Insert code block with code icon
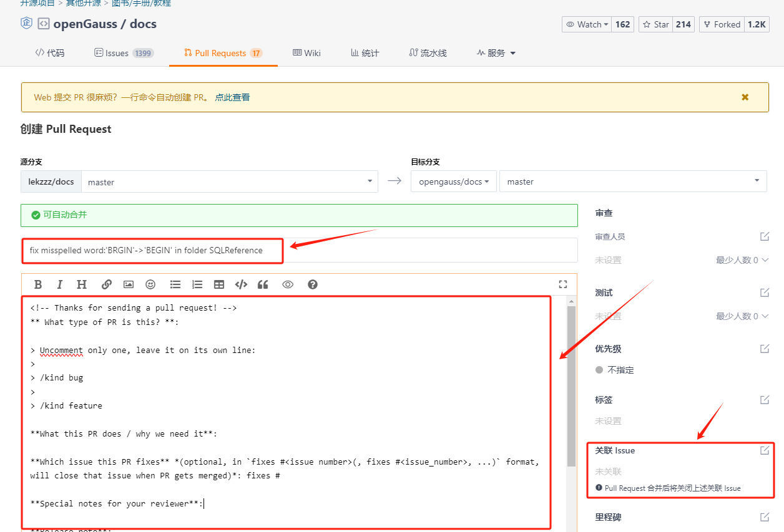The image size is (784, 532). (x=241, y=284)
